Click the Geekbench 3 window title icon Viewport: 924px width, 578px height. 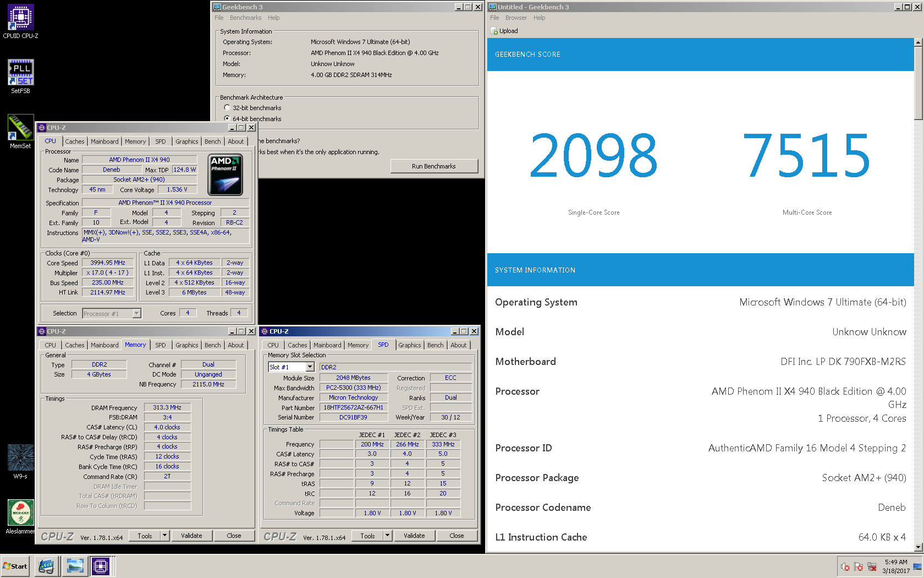tap(217, 7)
